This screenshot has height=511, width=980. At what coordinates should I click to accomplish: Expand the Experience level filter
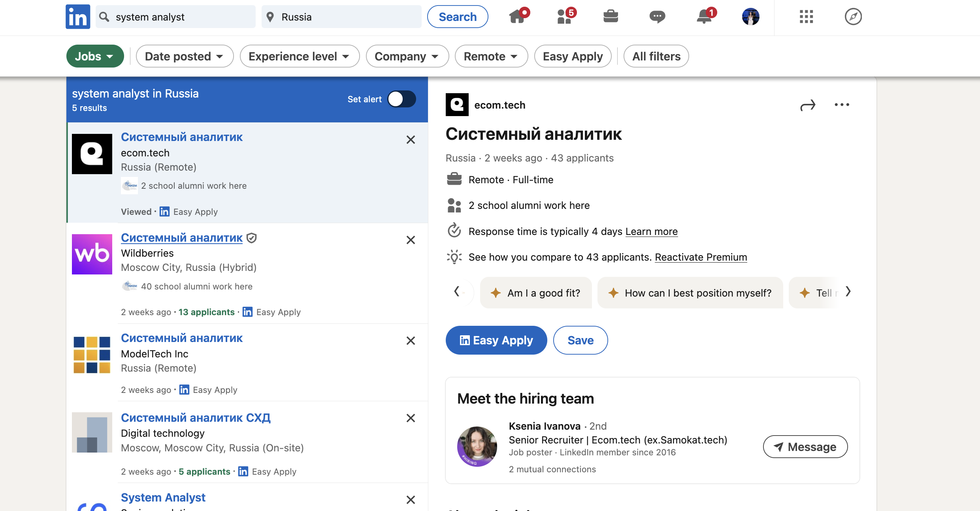[x=300, y=56]
